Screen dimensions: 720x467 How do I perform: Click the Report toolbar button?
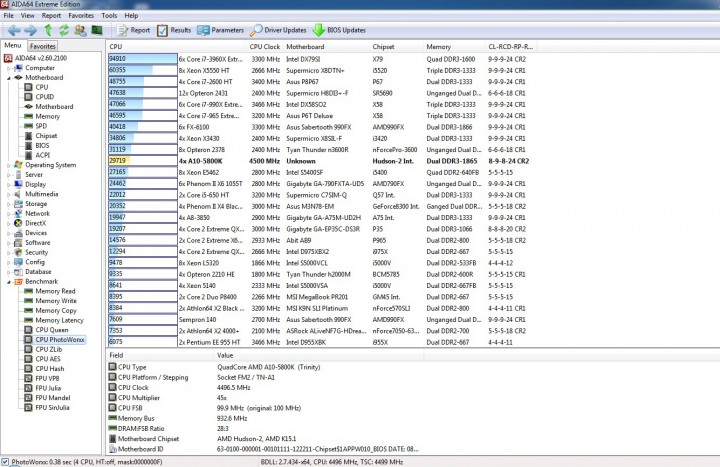pos(133,30)
